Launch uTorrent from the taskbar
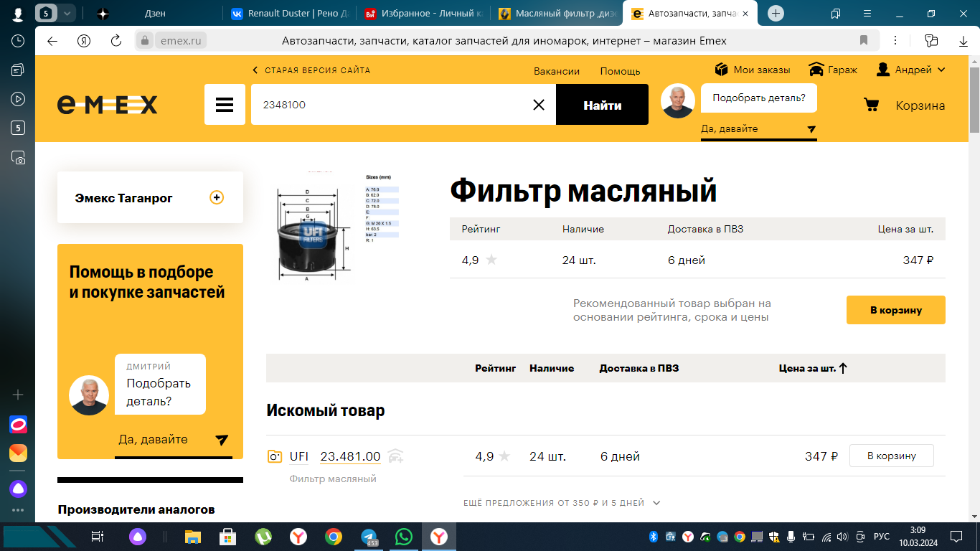Viewport: 980px width, 551px height. pyautogui.click(x=263, y=537)
